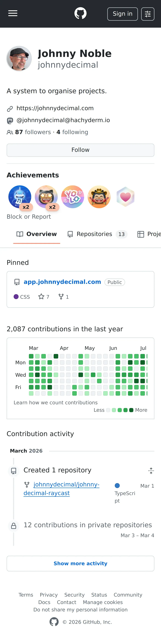Click the darkest green legend swatch
161x644 pixels.
tap(131, 410)
